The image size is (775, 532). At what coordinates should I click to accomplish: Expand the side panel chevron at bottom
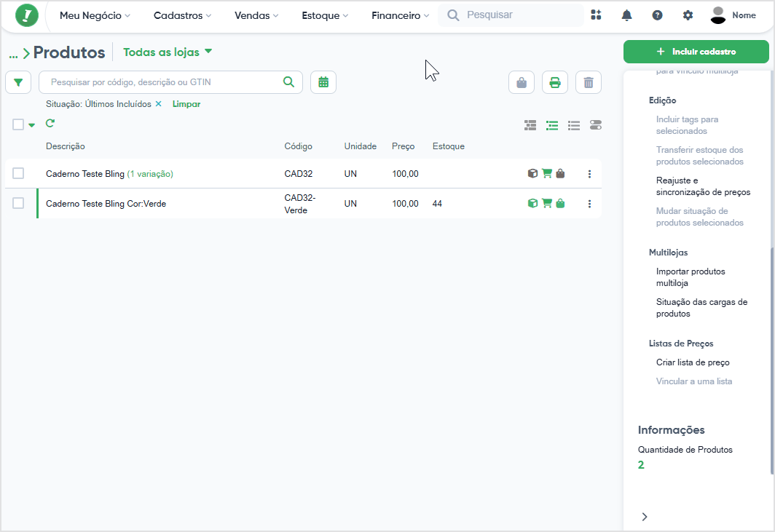pos(645,517)
